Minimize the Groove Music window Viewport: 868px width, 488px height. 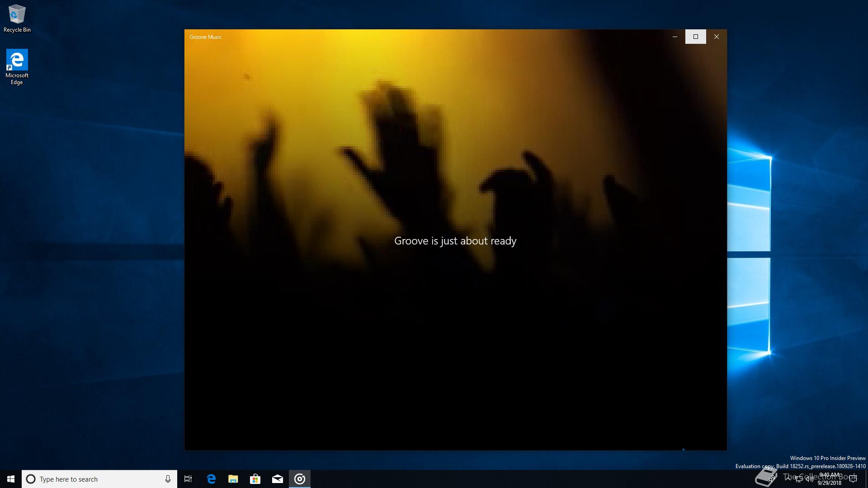[x=675, y=37]
